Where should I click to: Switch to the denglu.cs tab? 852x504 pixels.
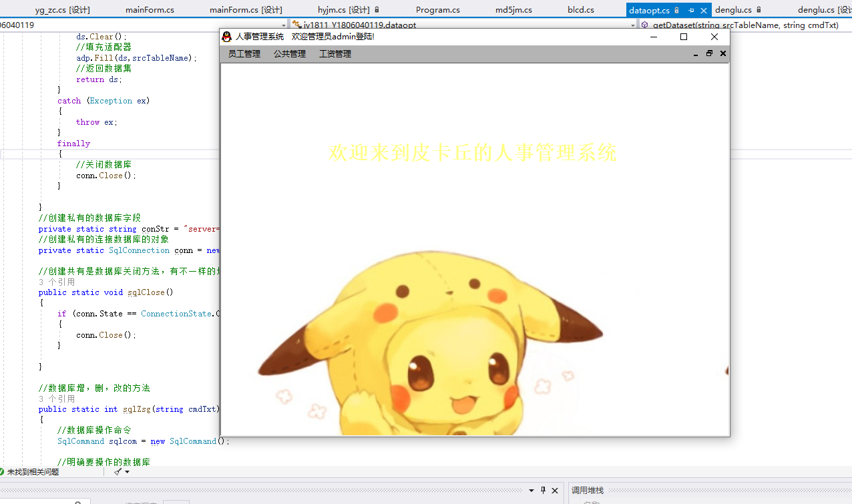click(733, 10)
